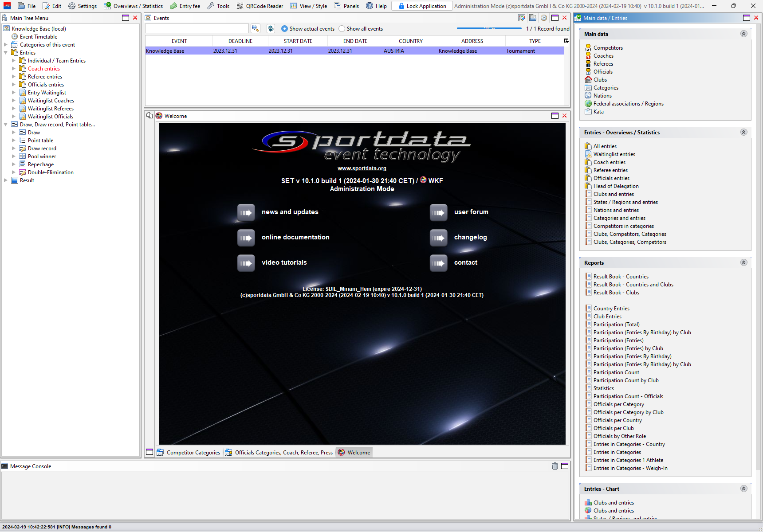The height and width of the screenshot is (532, 763).
Task: Expand Individual / Team Entries node
Action: (x=14, y=60)
